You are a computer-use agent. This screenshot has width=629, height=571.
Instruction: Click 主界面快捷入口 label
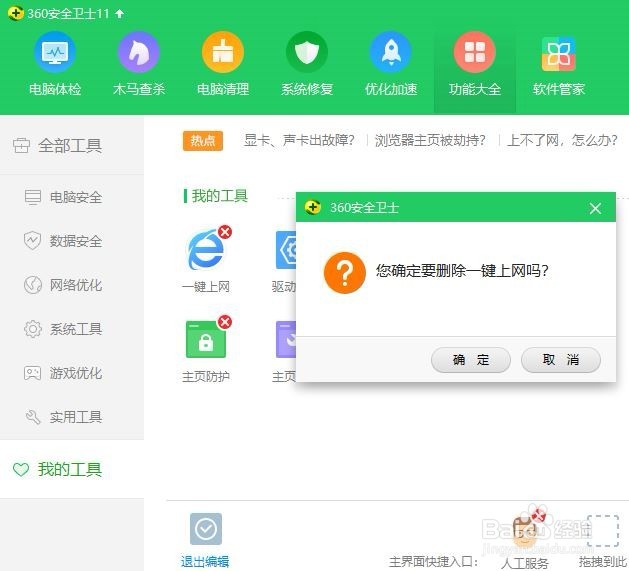point(434,562)
